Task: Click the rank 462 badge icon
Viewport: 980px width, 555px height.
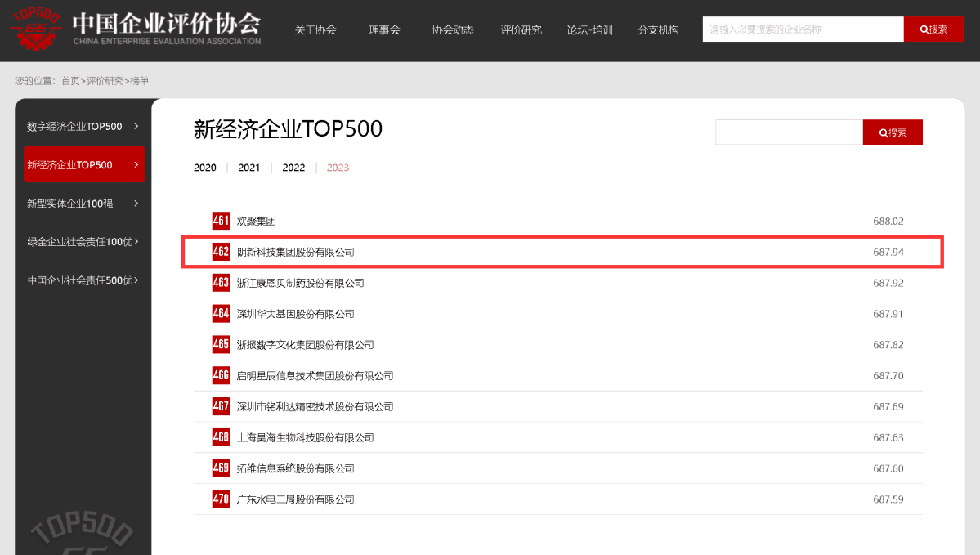Action: pyautogui.click(x=221, y=252)
